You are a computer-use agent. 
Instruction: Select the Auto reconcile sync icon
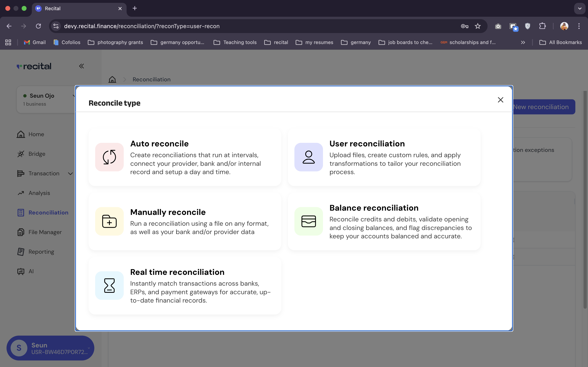pyautogui.click(x=109, y=157)
